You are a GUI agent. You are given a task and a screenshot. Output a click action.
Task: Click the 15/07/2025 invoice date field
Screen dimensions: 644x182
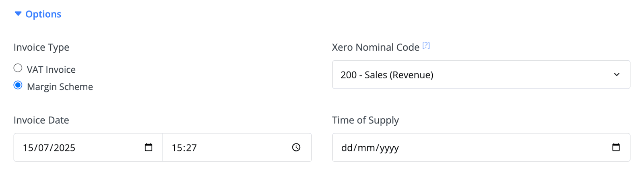click(x=88, y=147)
